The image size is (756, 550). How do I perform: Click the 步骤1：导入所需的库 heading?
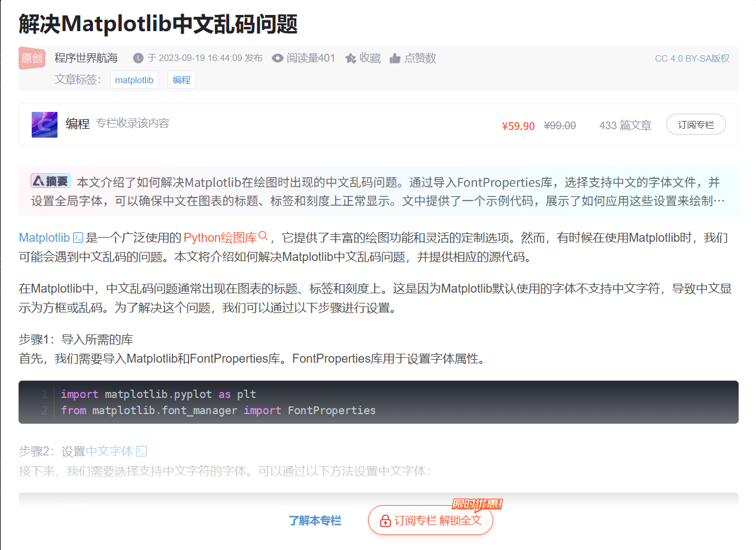[x=76, y=340]
